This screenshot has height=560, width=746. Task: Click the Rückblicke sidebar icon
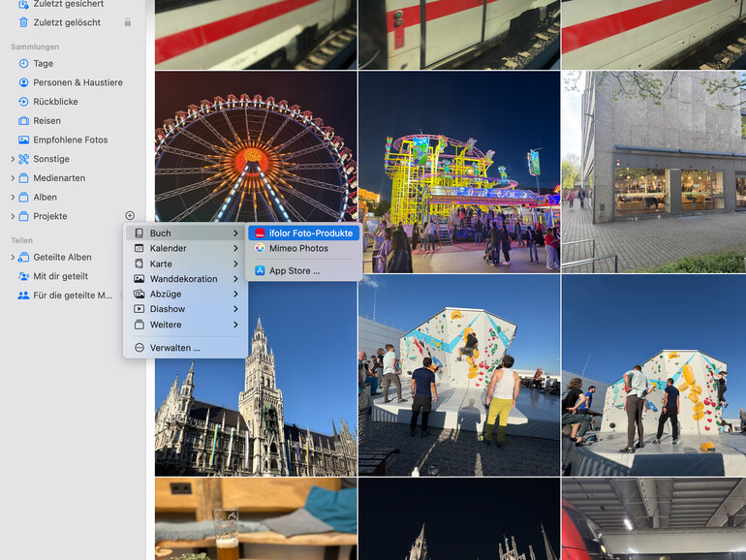click(x=24, y=102)
